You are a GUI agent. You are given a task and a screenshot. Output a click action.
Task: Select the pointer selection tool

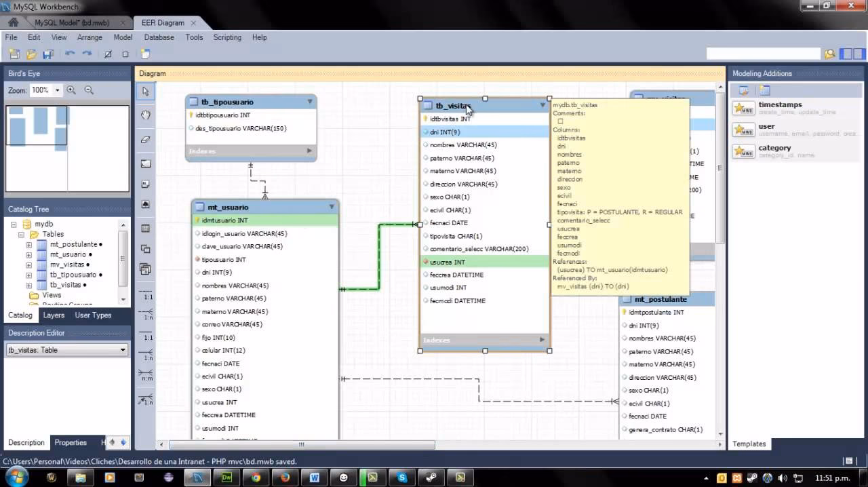tap(145, 92)
